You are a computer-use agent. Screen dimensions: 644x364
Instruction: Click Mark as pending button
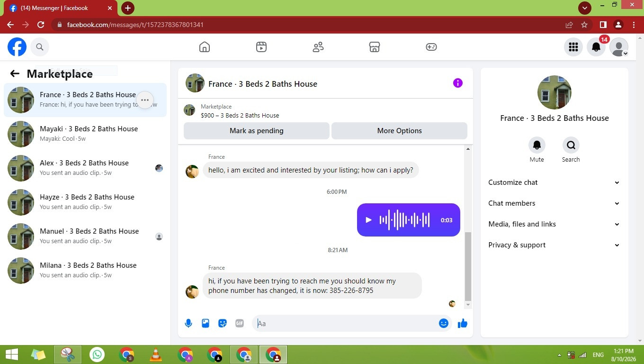[257, 131]
